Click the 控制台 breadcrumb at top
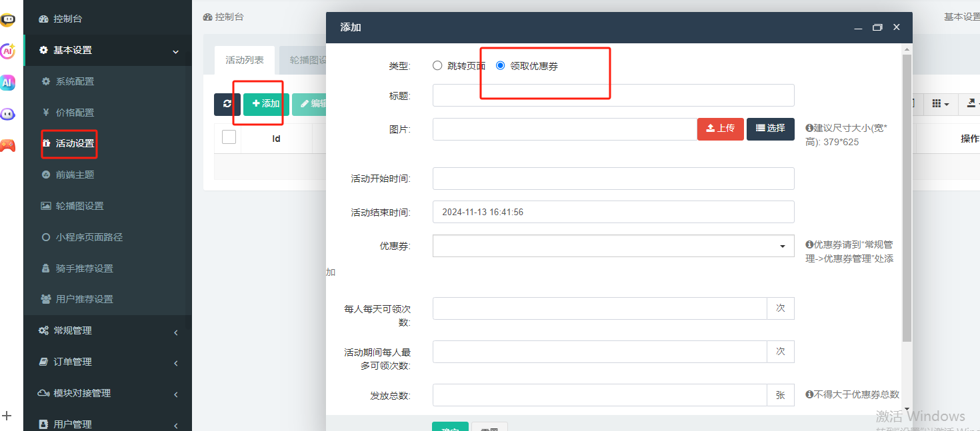The height and width of the screenshot is (431, 980). (223, 17)
